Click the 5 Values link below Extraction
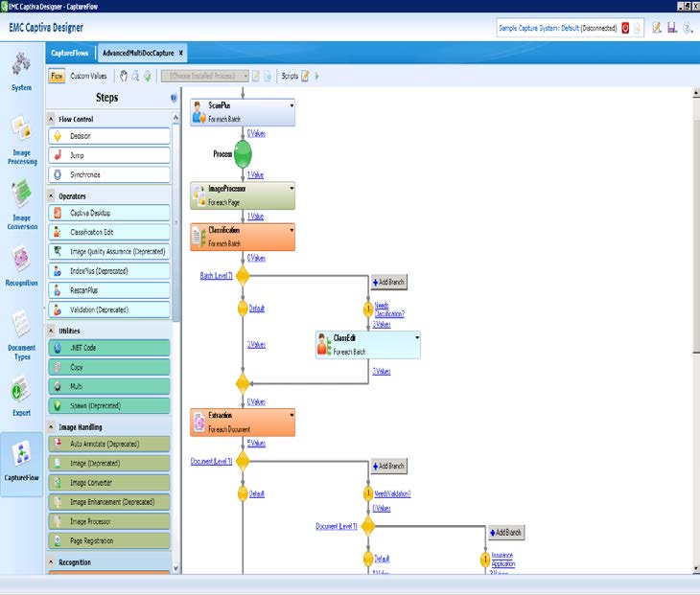The width and height of the screenshot is (700, 595). coord(256,443)
